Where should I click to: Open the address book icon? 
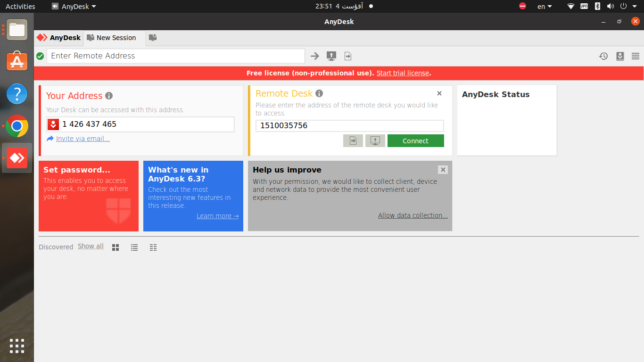click(x=620, y=56)
